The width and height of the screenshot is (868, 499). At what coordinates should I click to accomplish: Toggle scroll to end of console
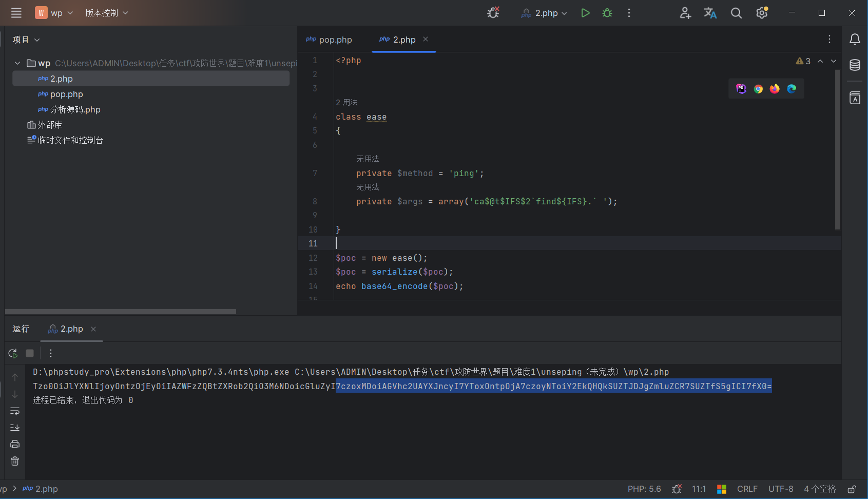[x=15, y=428]
